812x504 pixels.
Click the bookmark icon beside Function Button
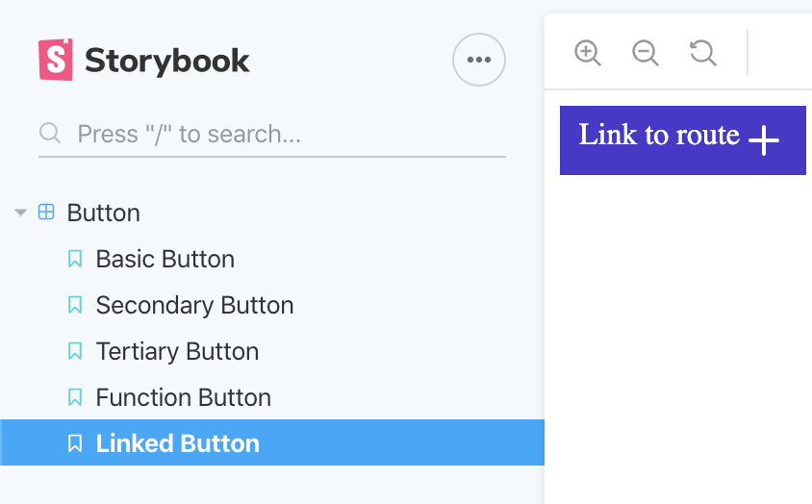(75, 397)
